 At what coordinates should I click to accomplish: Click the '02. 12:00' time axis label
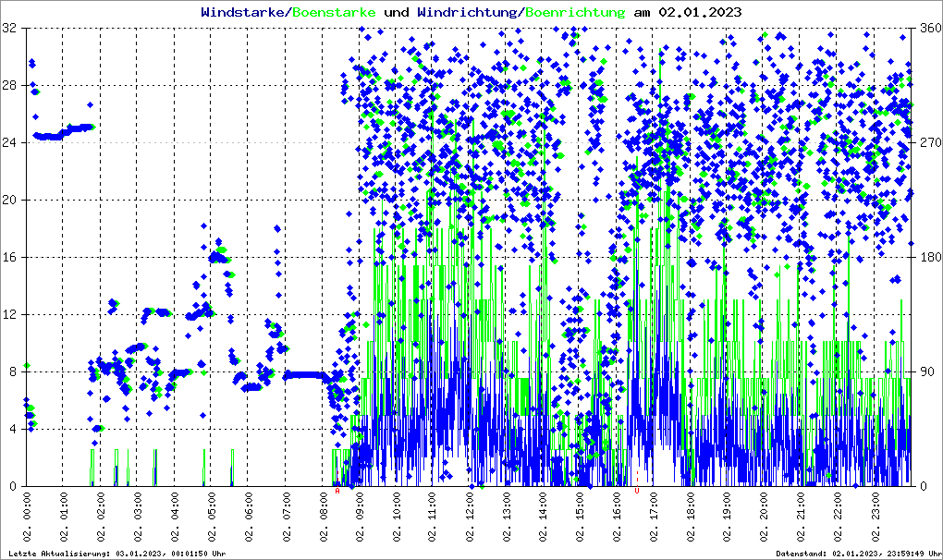(x=471, y=519)
